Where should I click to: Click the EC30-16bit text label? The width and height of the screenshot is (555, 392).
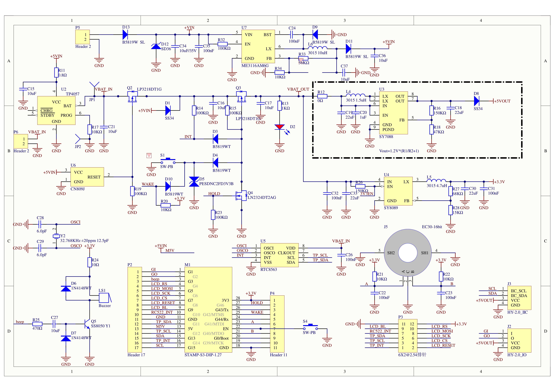[x=432, y=227]
